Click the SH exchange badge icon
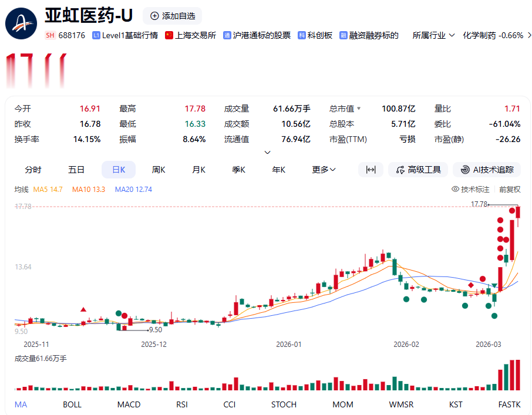Screen dimensions: 532x415 [50, 35]
